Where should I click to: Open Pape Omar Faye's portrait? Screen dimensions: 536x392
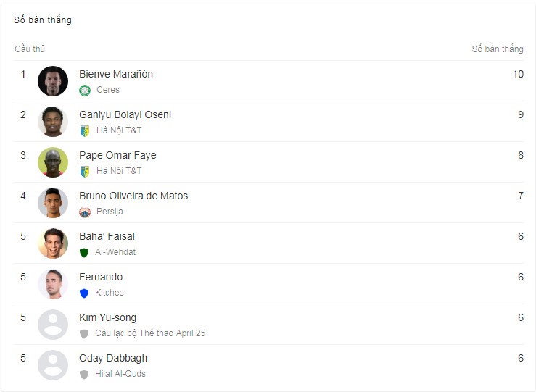[53, 162]
